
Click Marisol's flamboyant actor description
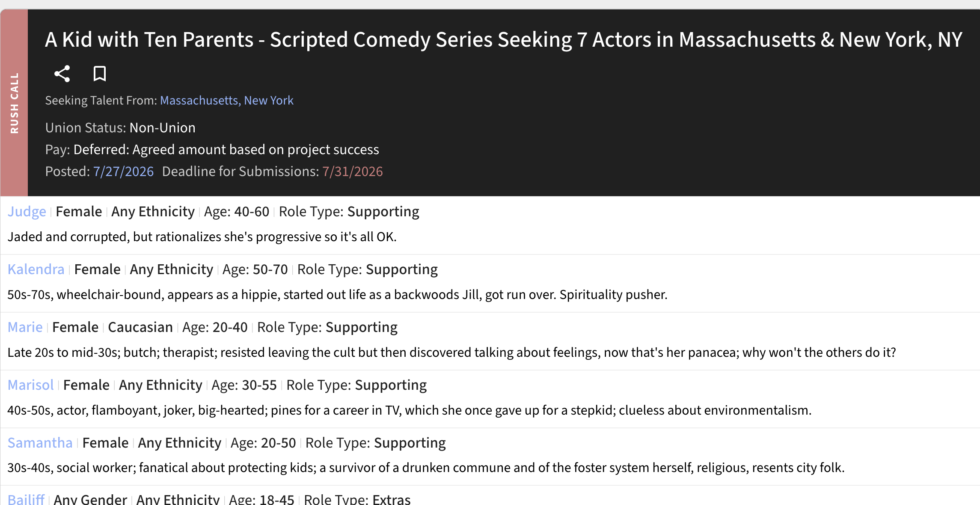[410, 410]
